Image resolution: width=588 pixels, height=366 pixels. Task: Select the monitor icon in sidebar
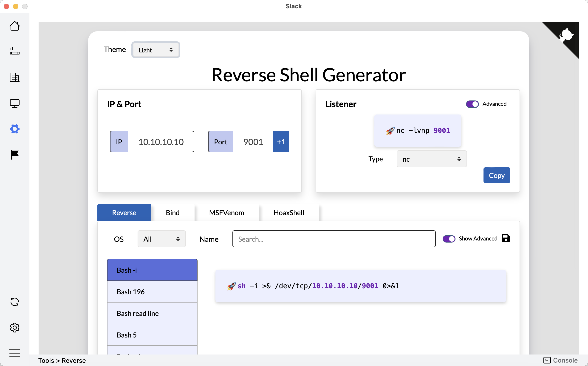(x=14, y=103)
